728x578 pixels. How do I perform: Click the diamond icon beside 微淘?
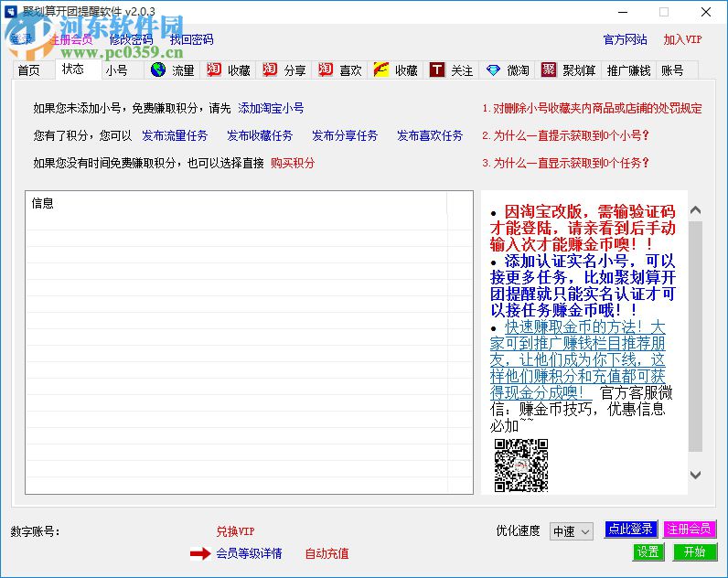(x=493, y=70)
